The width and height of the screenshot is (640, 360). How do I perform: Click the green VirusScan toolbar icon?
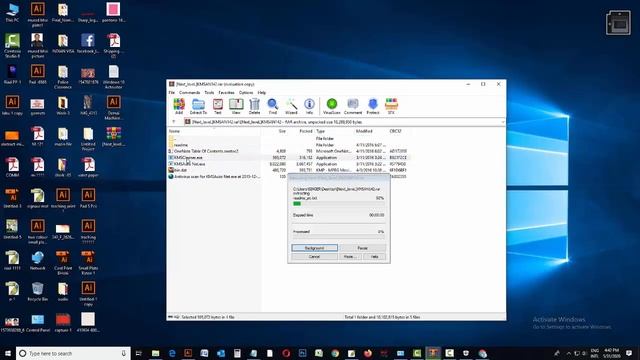coord(332,106)
